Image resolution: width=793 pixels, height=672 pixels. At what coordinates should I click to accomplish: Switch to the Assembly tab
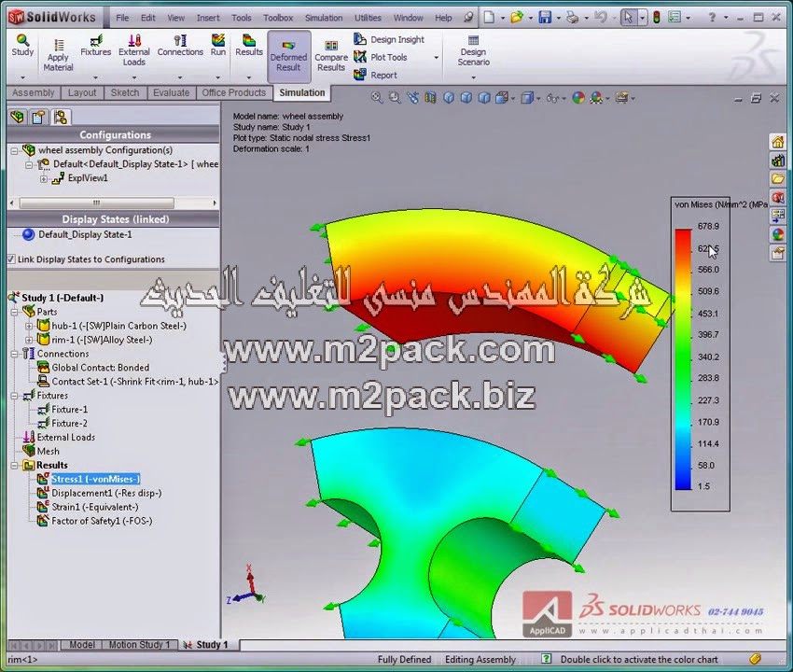(x=34, y=92)
